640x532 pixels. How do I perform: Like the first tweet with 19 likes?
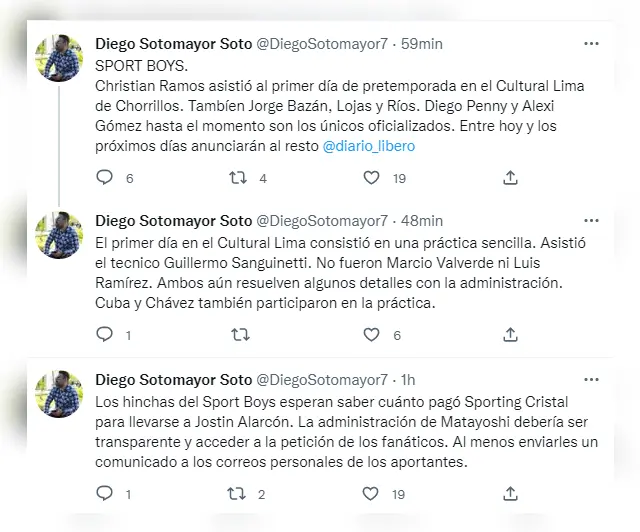tap(372, 177)
